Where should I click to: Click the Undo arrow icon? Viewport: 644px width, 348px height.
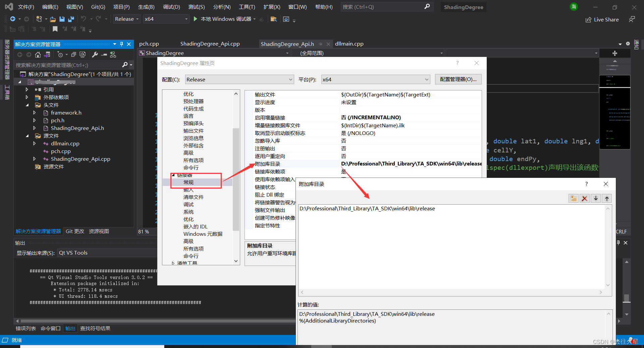pyautogui.click(x=84, y=19)
